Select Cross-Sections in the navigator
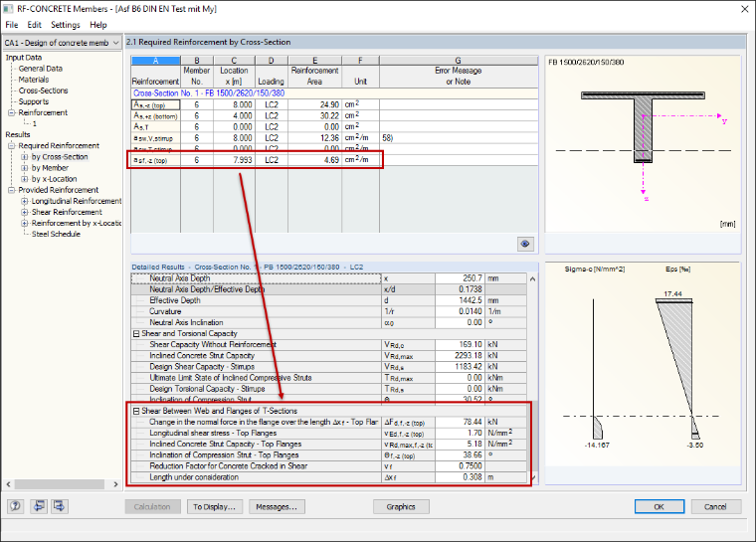This screenshot has height=542, width=756. 44,90
